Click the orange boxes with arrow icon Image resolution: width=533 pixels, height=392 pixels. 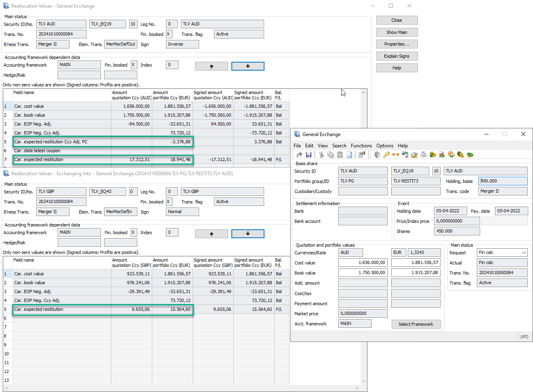coord(451,155)
